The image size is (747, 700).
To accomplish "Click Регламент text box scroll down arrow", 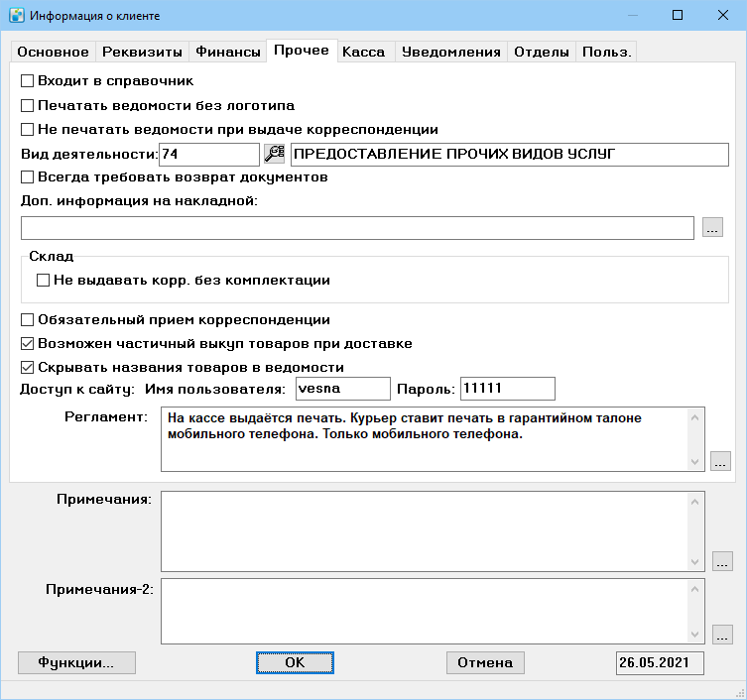I will point(694,462).
